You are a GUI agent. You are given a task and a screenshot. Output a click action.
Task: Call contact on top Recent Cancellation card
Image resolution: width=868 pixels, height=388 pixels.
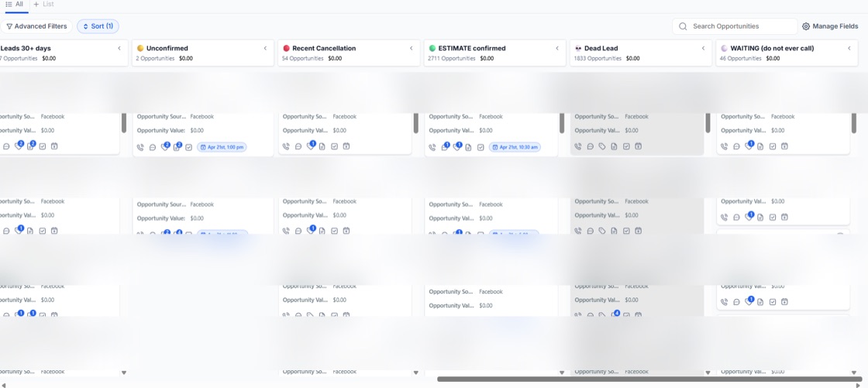click(286, 146)
